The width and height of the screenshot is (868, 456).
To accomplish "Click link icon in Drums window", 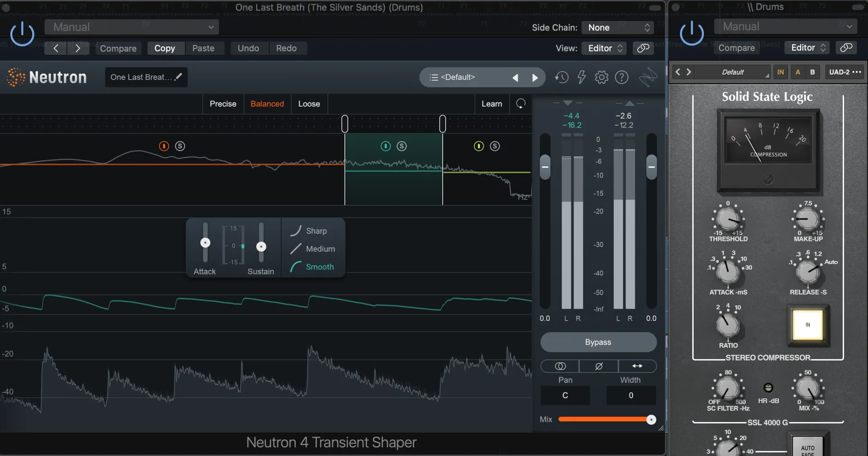I will click(846, 47).
